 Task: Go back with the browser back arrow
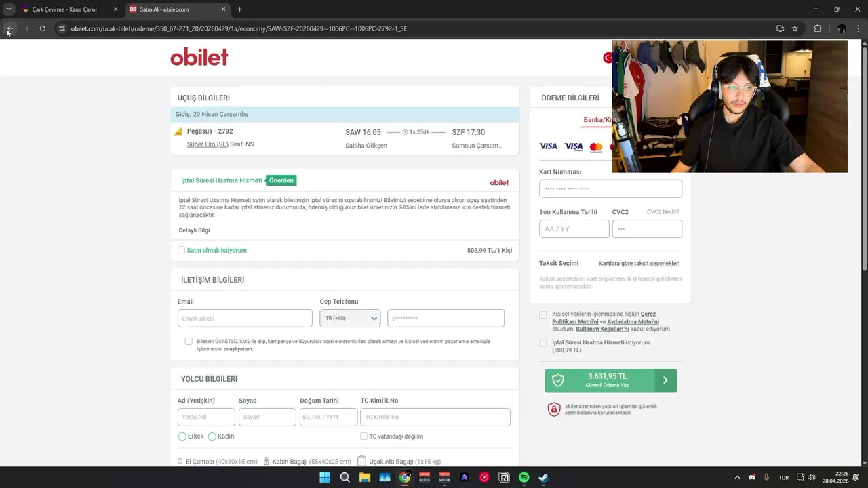click(x=9, y=28)
